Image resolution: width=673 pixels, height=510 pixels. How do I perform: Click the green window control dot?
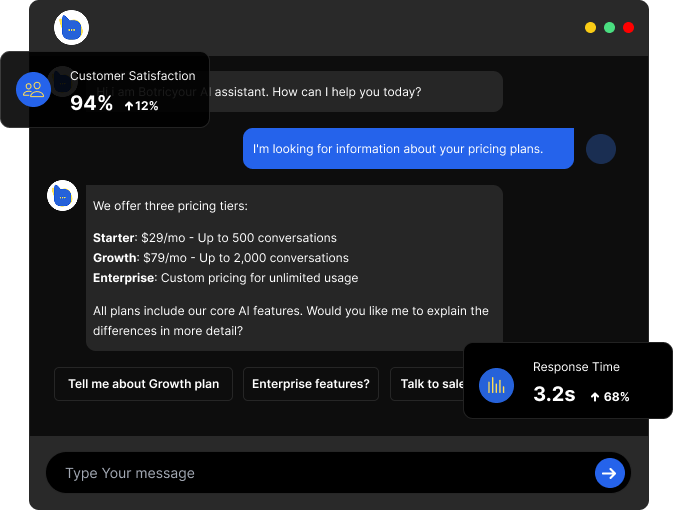point(609,28)
